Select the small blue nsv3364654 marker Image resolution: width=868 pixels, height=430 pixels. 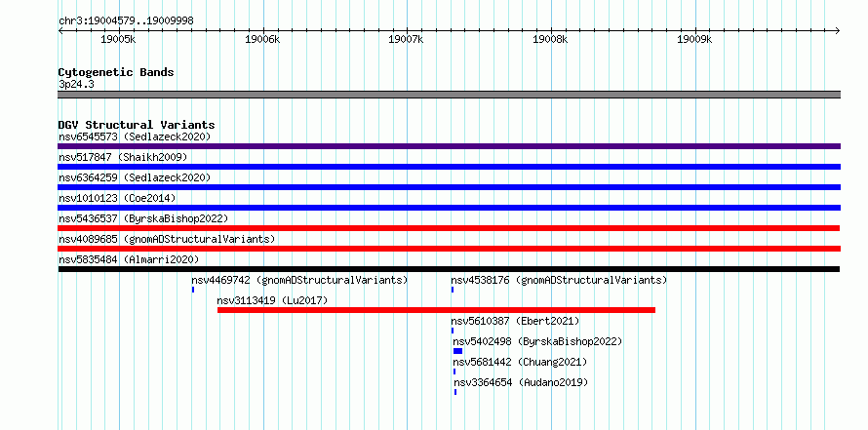point(455,392)
